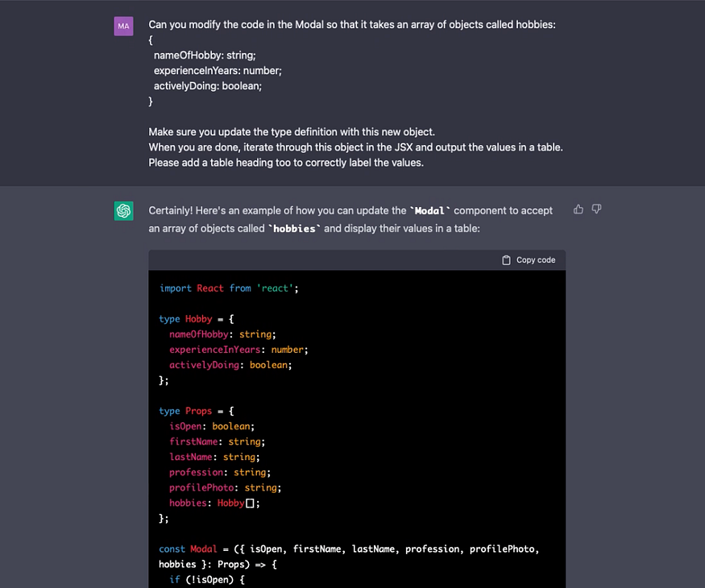Click the import React code line
Viewport: 705px width, 588px height.
pyautogui.click(x=228, y=288)
